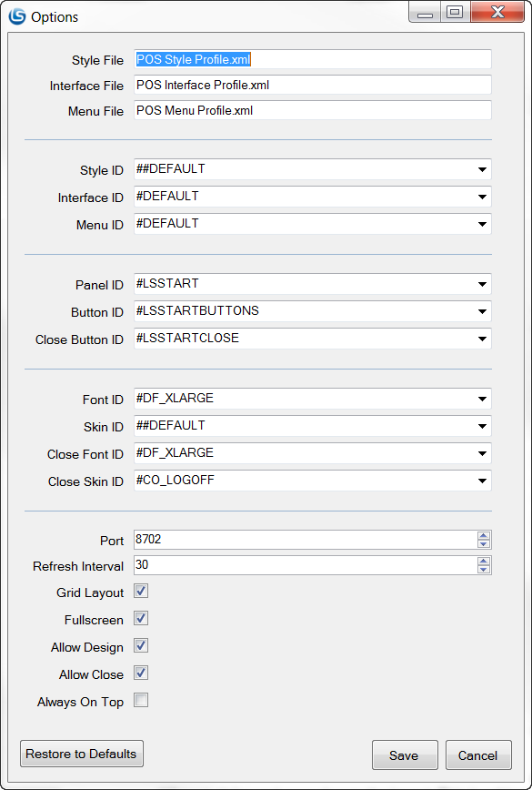Click the Interface File text field
Viewport: 532px width, 790px height.
[x=313, y=85]
